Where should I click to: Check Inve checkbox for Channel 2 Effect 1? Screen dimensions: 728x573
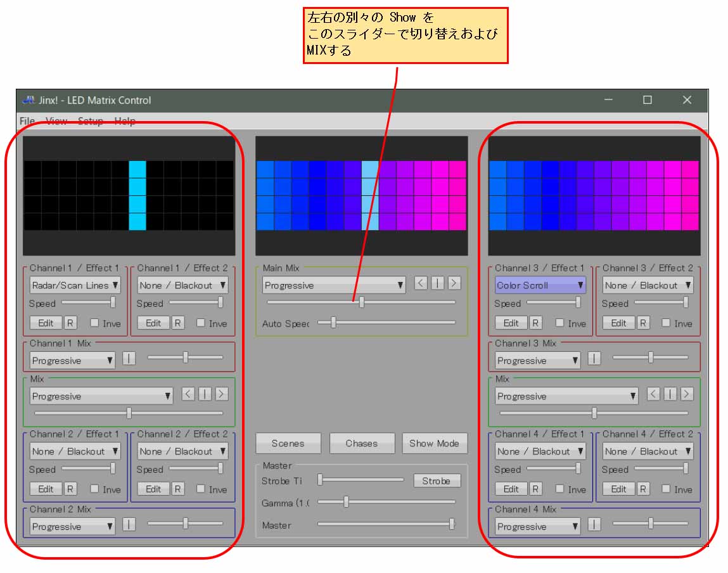[x=94, y=489]
